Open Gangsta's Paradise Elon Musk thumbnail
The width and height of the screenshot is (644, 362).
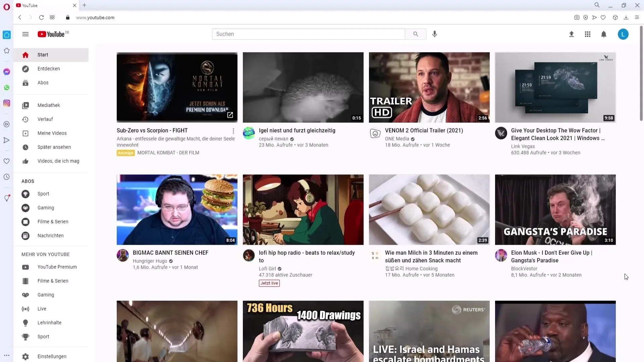pyautogui.click(x=555, y=210)
